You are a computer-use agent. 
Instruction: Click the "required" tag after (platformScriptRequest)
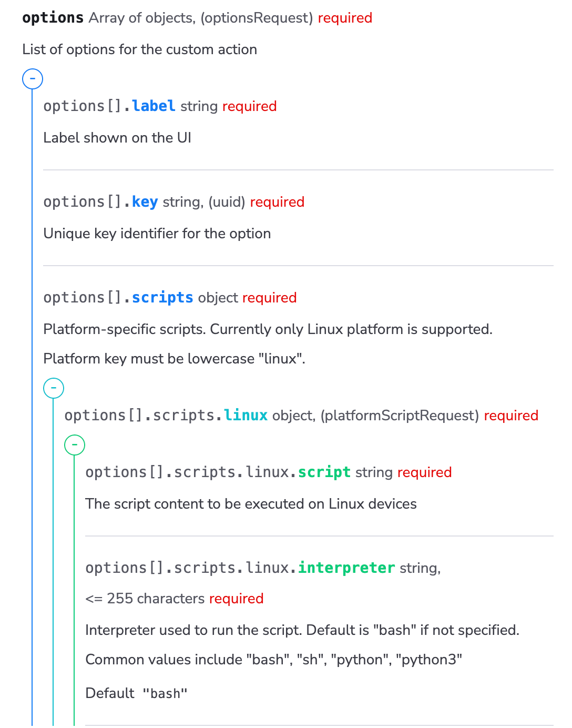[x=511, y=416]
